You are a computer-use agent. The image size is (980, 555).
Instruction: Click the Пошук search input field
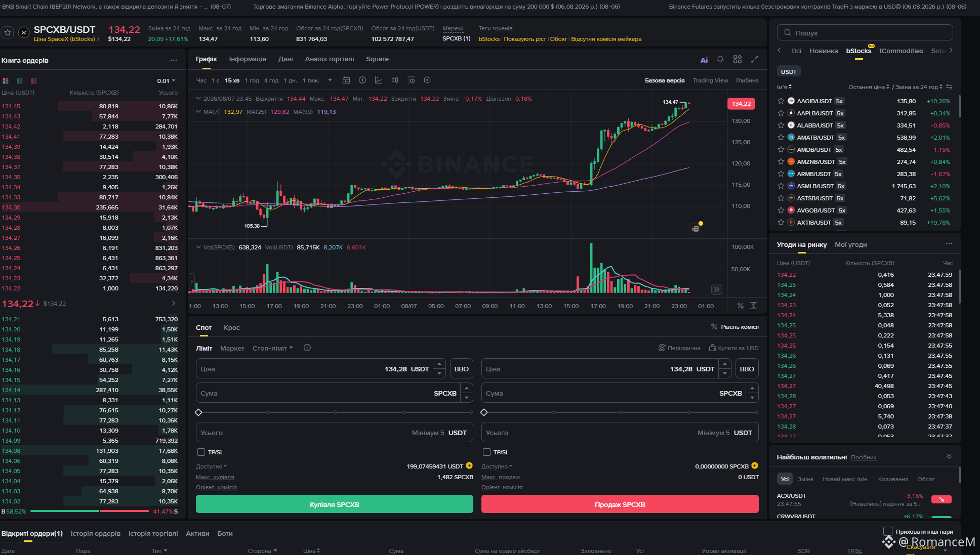865,33
